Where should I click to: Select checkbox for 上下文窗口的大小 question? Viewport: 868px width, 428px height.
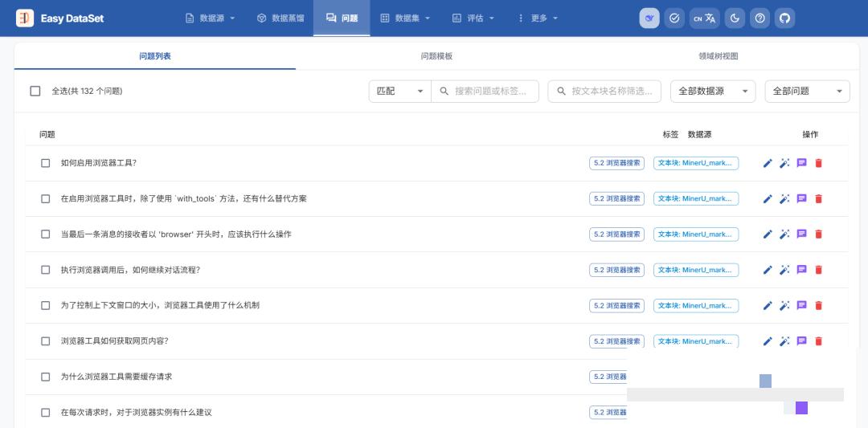(45, 305)
